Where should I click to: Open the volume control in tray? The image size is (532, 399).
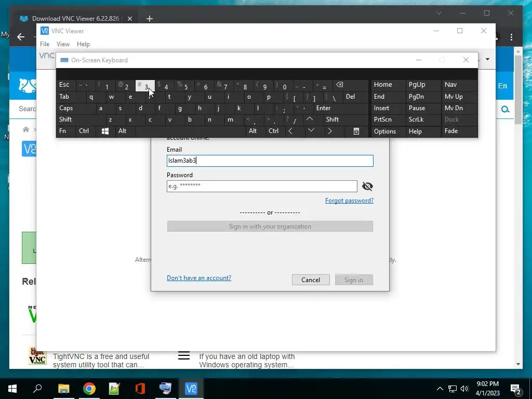(464, 389)
